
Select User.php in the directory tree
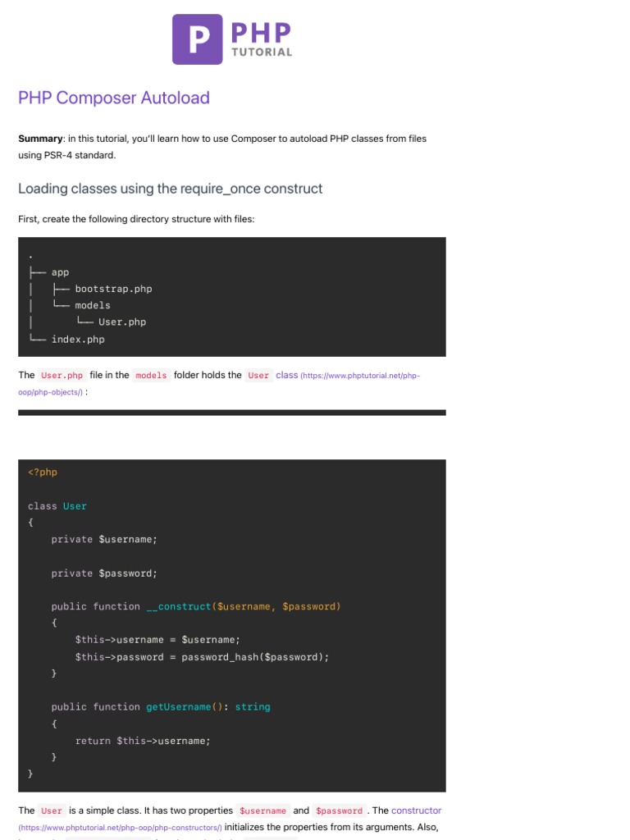(122, 322)
